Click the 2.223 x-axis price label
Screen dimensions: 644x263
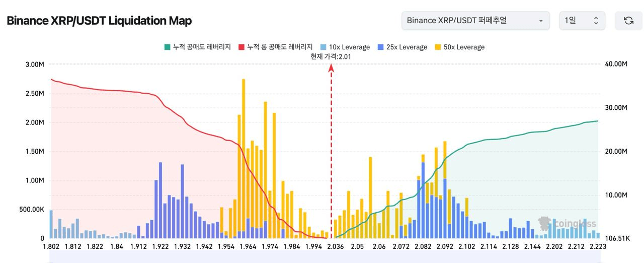(x=598, y=246)
